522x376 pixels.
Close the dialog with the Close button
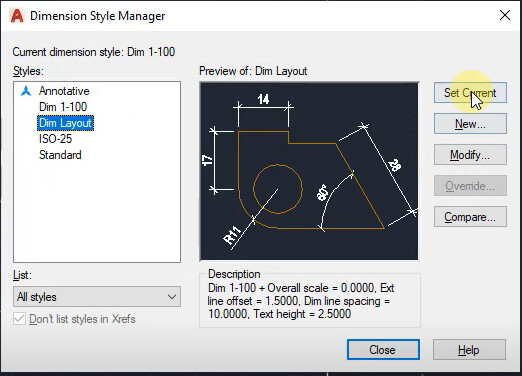coord(383,350)
